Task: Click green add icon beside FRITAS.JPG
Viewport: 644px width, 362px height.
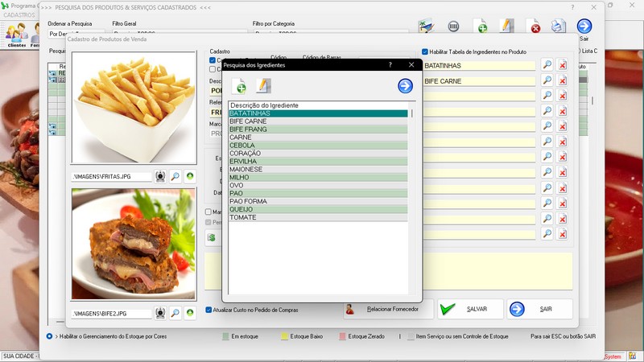Action: 190,176
